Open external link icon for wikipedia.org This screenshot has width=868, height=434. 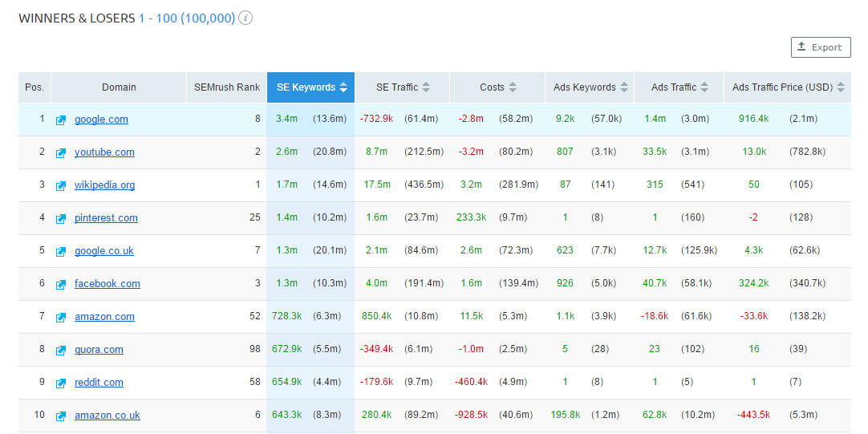[61, 186]
